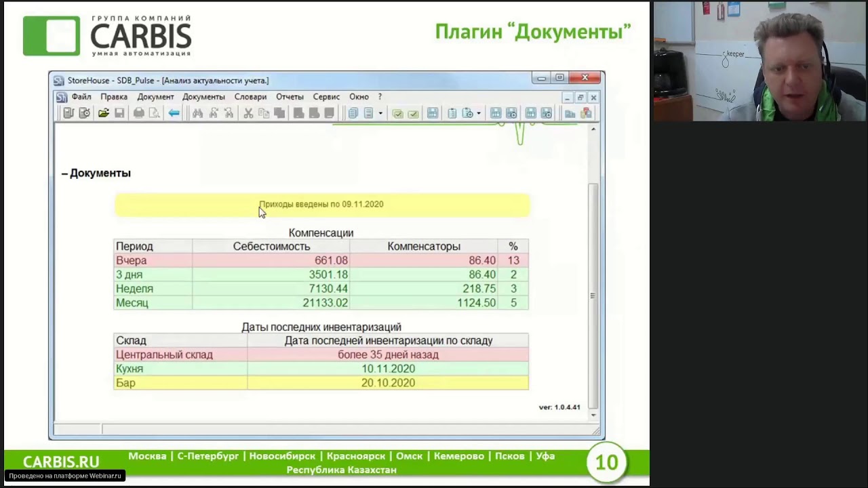
Task: Click the second green checkmark toolbar icon
Action: pyautogui.click(x=413, y=113)
